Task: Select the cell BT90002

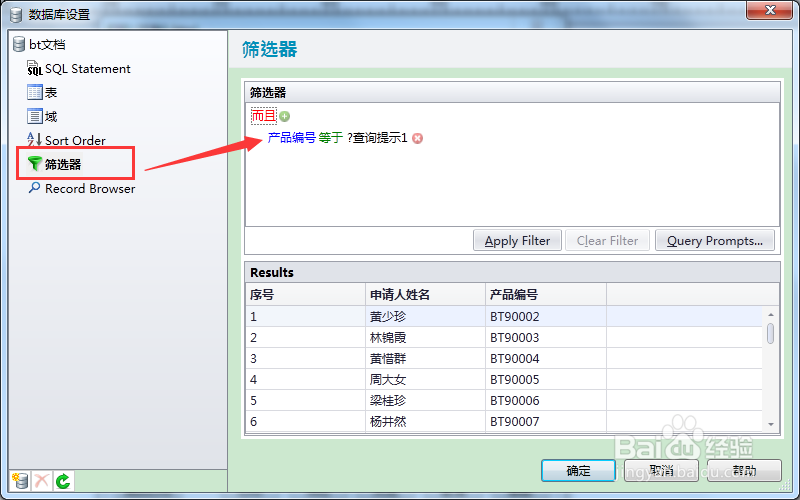Action: coord(546,316)
